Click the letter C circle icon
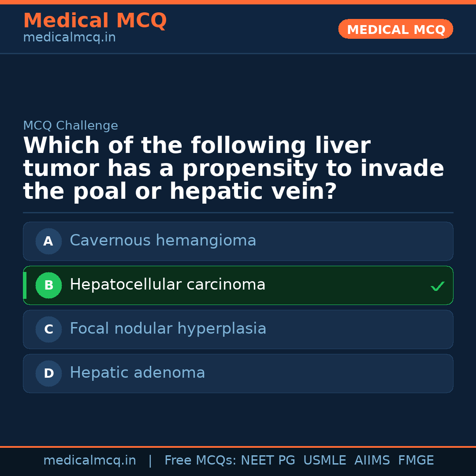The height and width of the screenshot is (476, 476). (x=48, y=329)
